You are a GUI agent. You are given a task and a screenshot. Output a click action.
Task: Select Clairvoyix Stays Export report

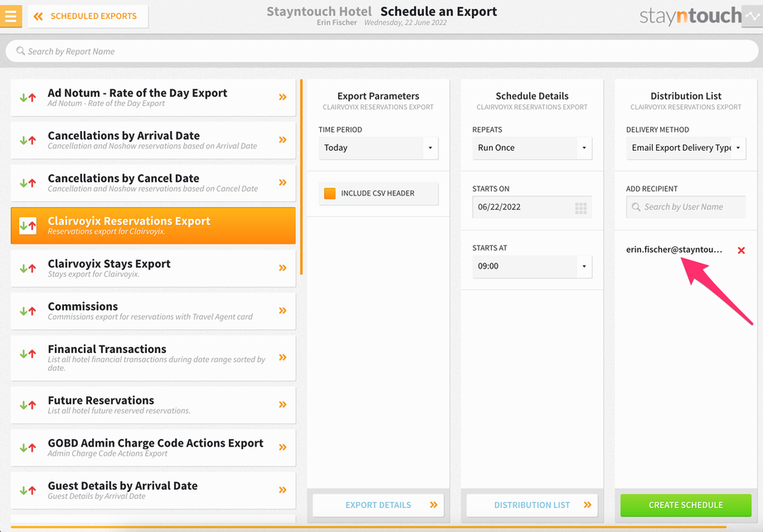153,268
